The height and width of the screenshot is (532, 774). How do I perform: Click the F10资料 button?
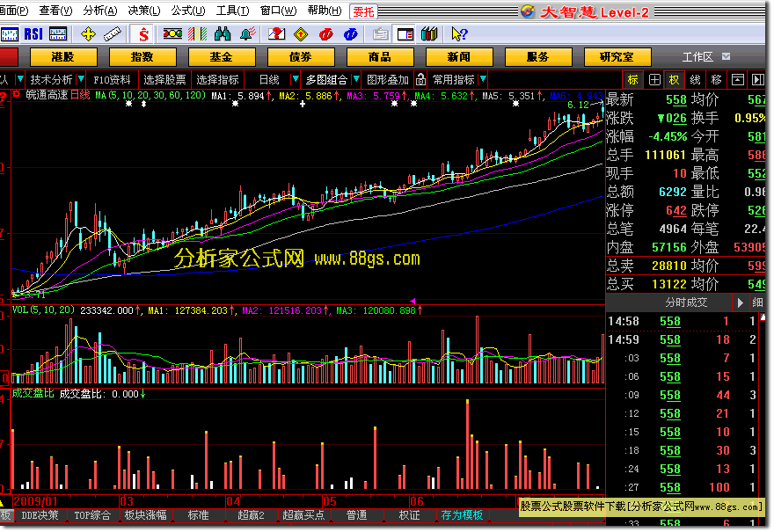[112, 79]
